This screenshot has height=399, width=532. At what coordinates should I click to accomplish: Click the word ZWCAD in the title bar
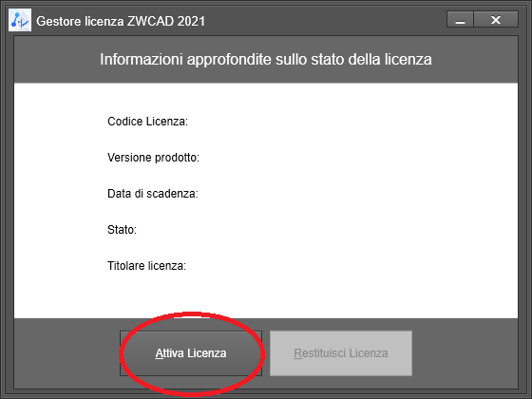point(150,21)
